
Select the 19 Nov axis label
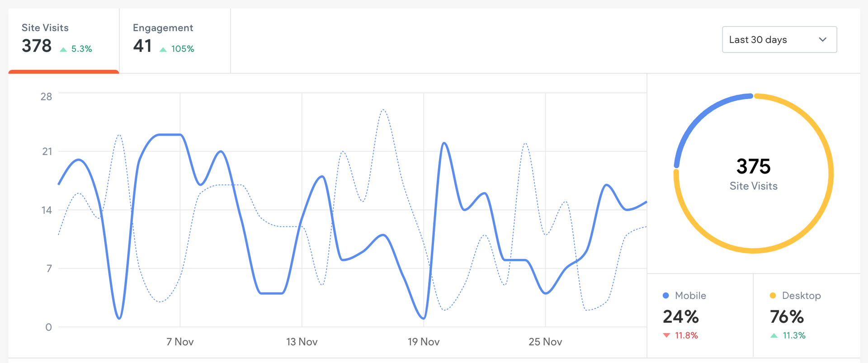(x=424, y=342)
